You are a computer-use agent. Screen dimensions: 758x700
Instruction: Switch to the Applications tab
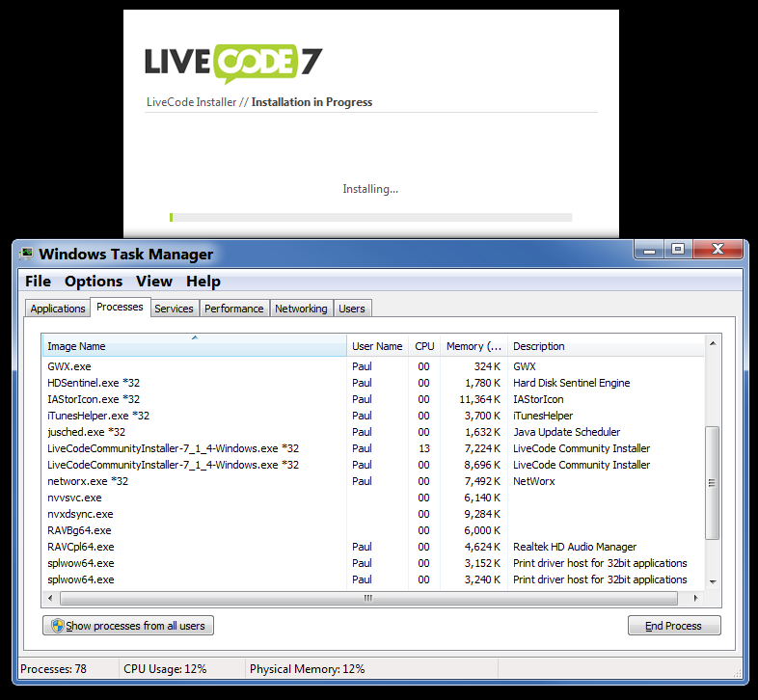[x=58, y=309]
